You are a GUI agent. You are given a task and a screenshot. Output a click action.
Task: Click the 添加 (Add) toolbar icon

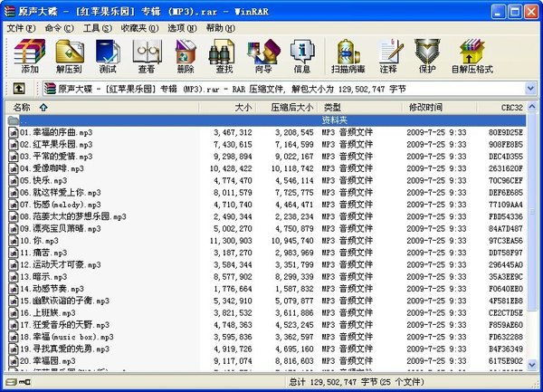[30, 56]
